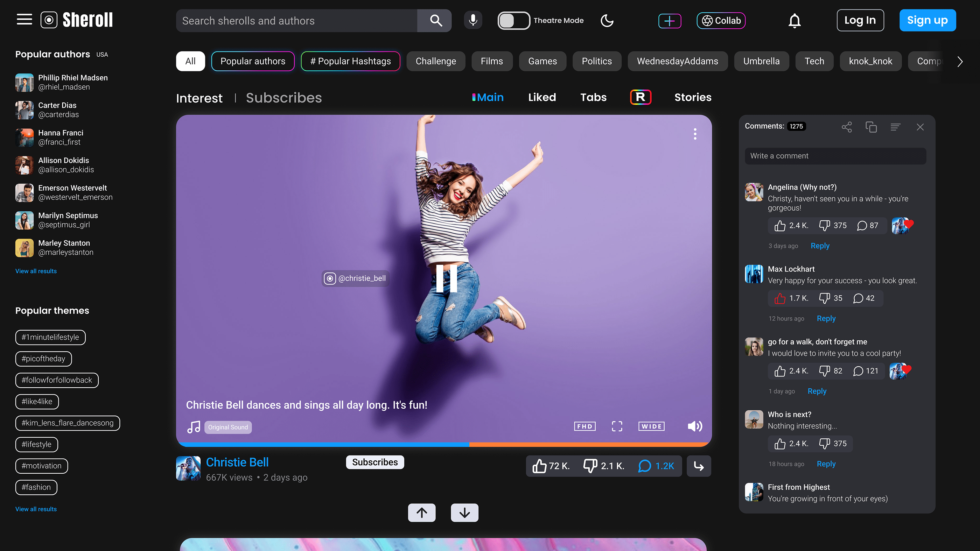Mute the video with speaker icon
This screenshot has width=980, height=551.
[695, 426]
